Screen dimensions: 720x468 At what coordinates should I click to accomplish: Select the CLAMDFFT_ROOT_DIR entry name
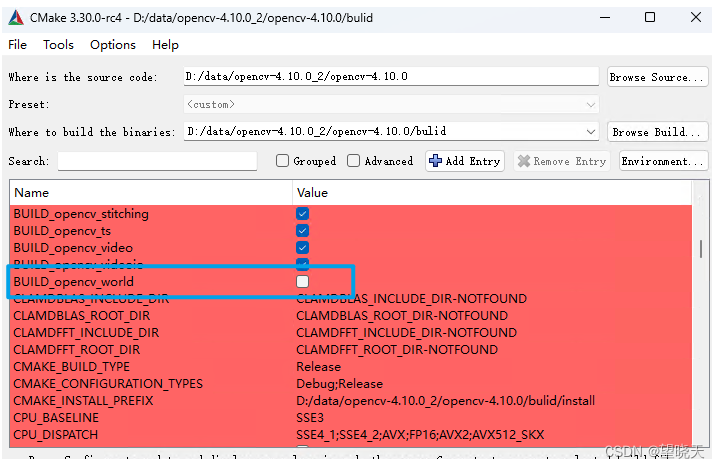tap(77, 350)
